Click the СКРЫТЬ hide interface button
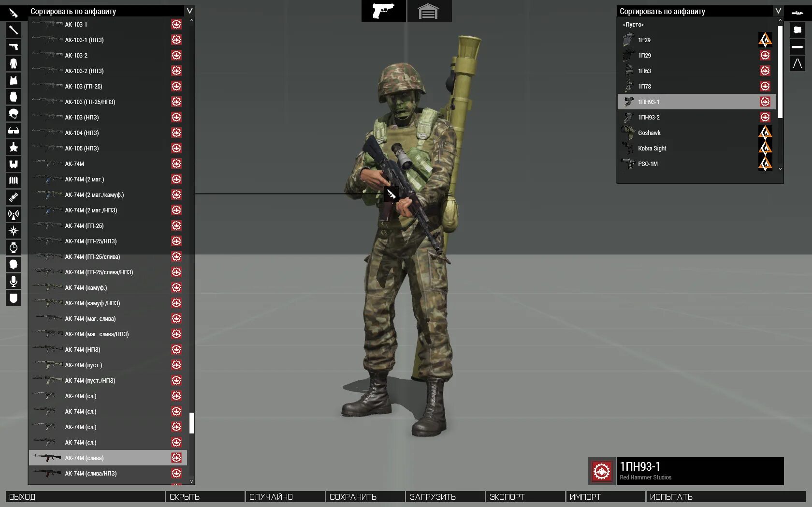Viewport: 812px width, 507px height. (205, 497)
